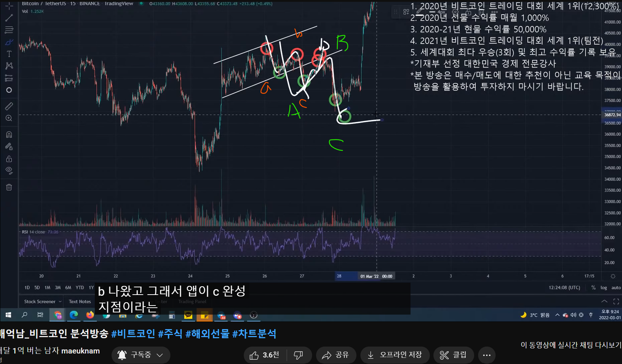Toggle auto scale on price axis

[x=616, y=288]
